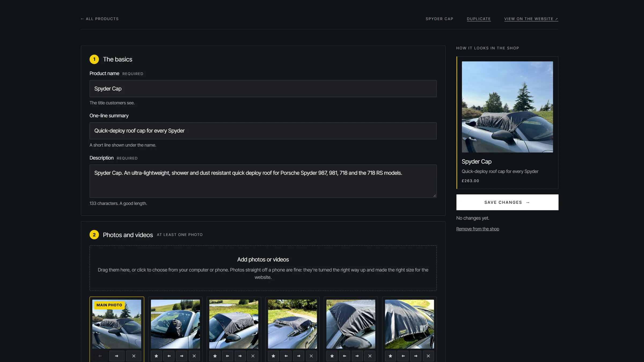Open View on the Website link
Viewport: 644px width, 362px height.
tap(531, 19)
